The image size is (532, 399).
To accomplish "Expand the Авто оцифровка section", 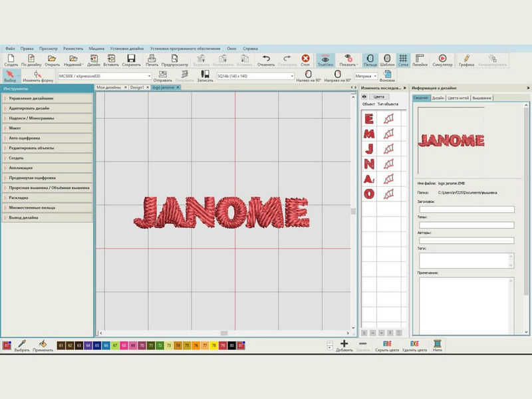I will pos(47,138).
